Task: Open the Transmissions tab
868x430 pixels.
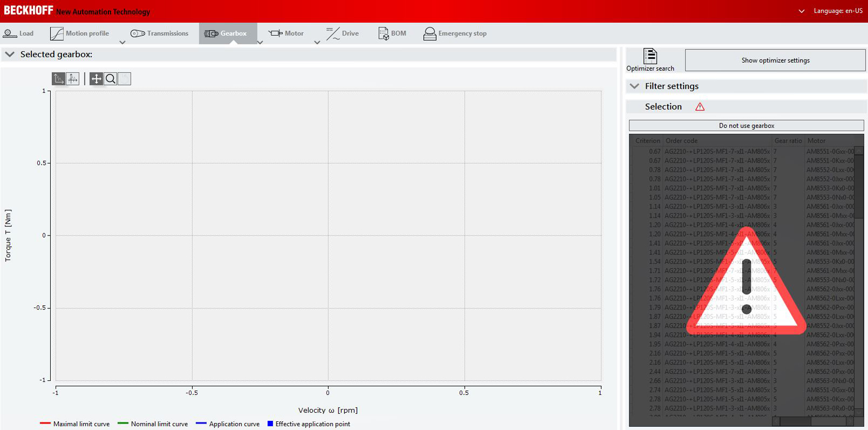Action: (160, 33)
